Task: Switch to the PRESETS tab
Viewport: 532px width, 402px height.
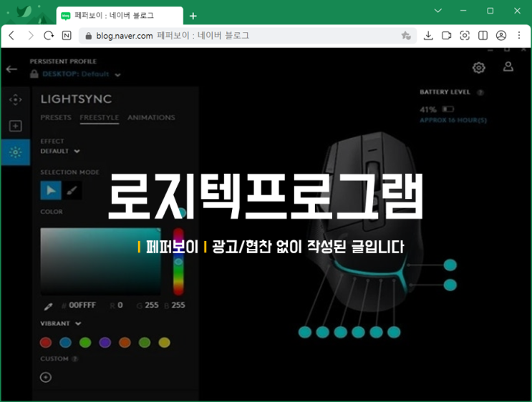Action: [56, 117]
